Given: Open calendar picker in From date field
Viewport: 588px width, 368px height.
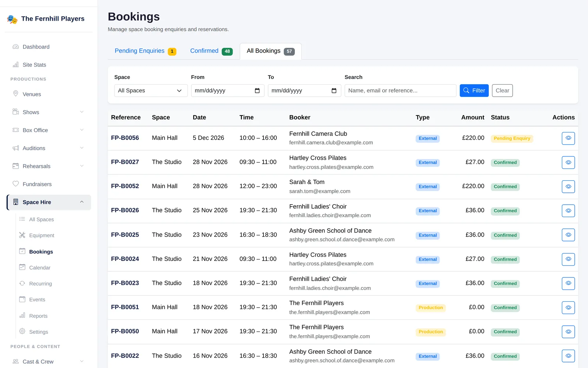Looking at the screenshot, I should pos(257,91).
